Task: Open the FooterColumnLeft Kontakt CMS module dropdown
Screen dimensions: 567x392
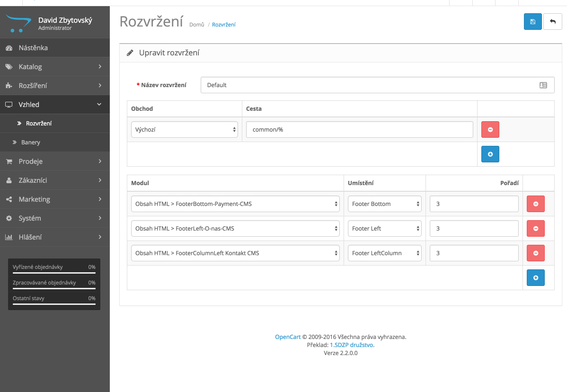Action: 235,253
